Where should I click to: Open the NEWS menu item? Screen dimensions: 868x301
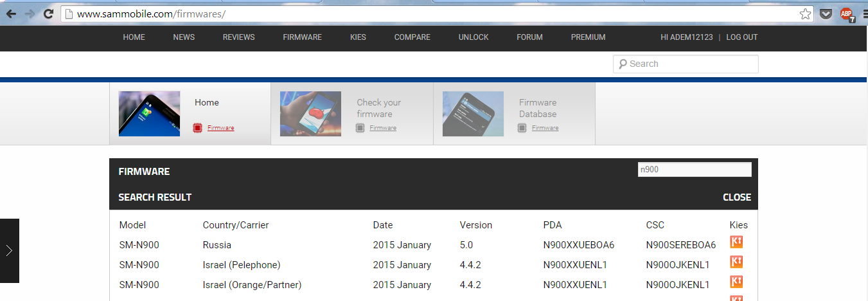point(184,37)
